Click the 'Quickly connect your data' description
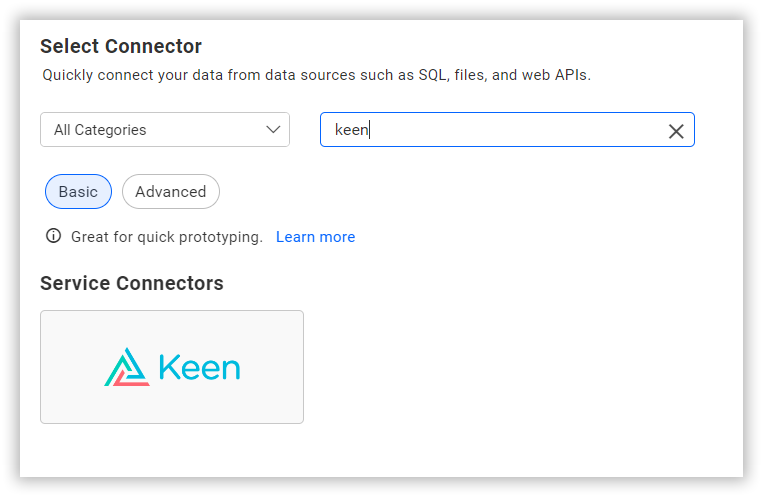The height and width of the screenshot is (497, 763). pyautogui.click(x=316, y=75)
